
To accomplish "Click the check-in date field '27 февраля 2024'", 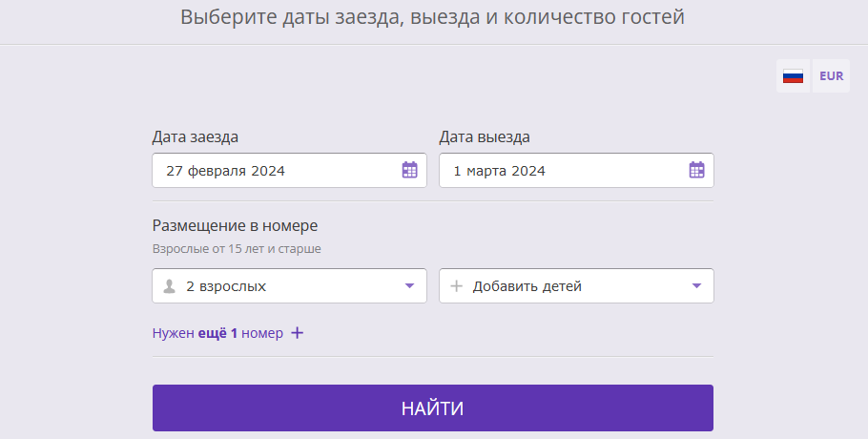I will (x=290, y=171).
